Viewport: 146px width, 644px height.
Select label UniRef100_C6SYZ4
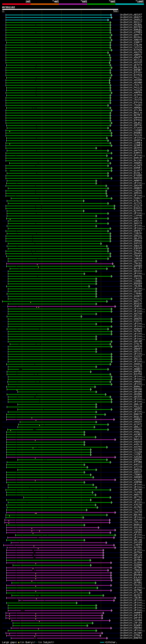pyautogui.click(x=131, y=47)
